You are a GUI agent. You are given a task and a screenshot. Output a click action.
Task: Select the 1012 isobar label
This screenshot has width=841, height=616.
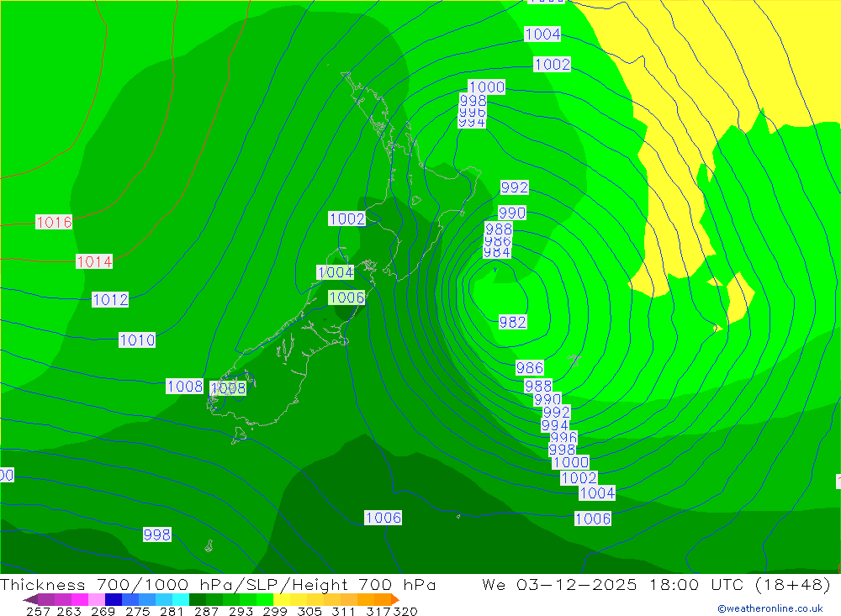click(110, 299)
